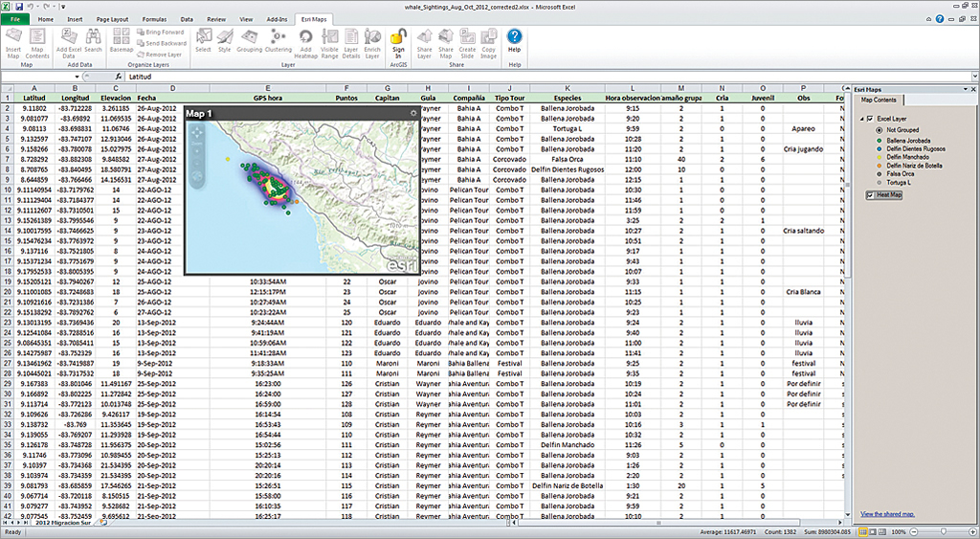Select the Not Grouped radio button
Screen dimensions: 980x539
(x=880, y=129)
